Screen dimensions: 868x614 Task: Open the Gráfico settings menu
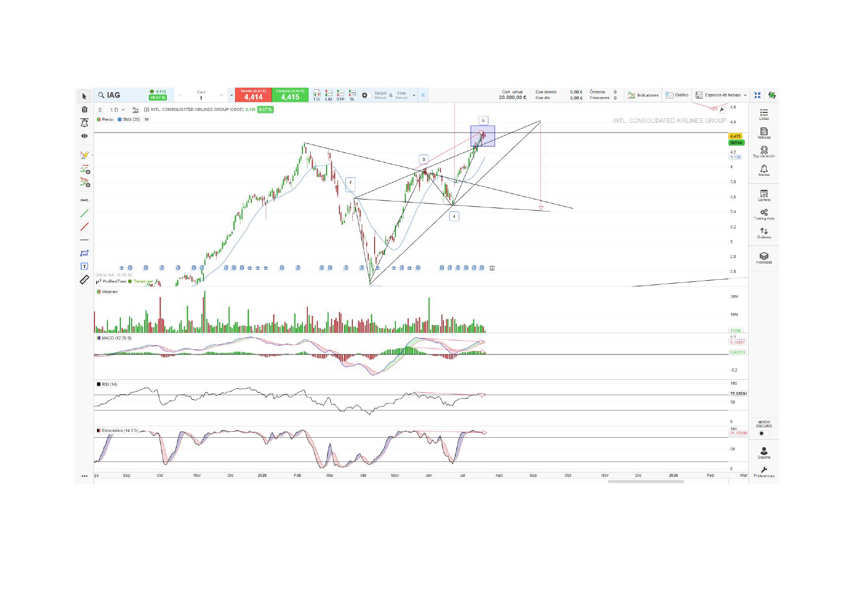click(x=677, y=95)
